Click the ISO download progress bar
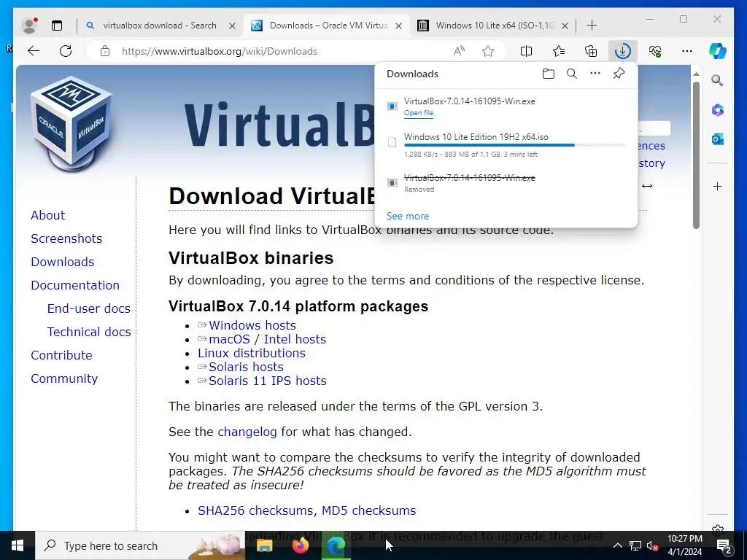Screen dimensions: 747x560 point(514,145)
